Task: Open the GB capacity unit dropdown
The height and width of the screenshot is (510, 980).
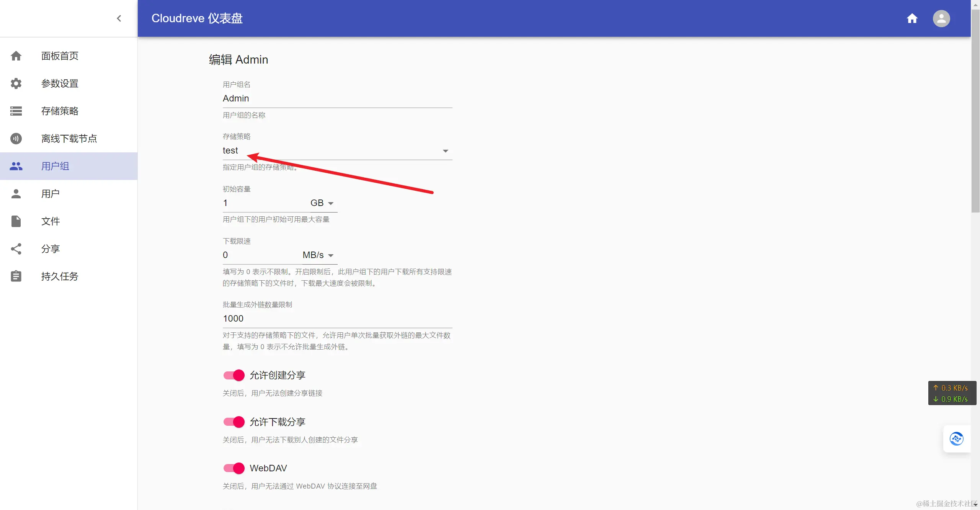Action: pos(322,203)
